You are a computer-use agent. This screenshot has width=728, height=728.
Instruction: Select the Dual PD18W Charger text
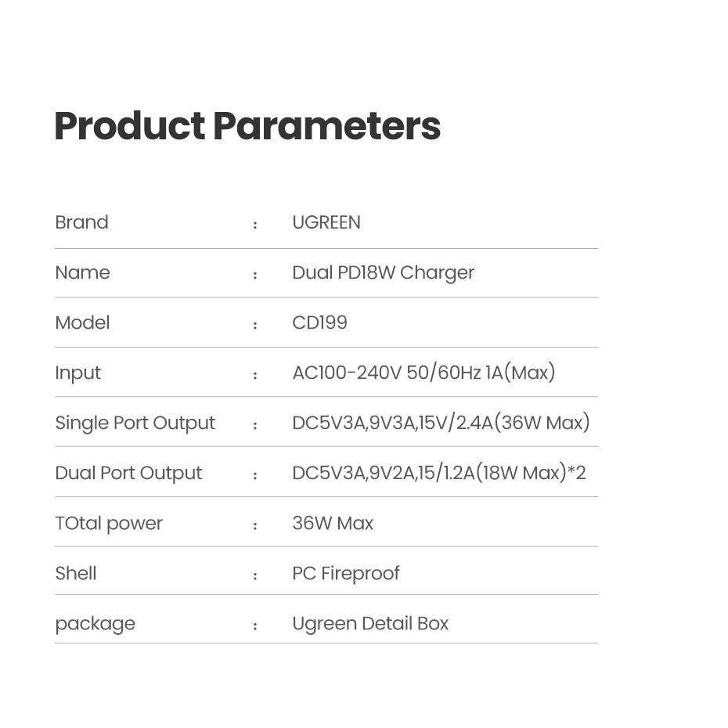pos(383,272)
